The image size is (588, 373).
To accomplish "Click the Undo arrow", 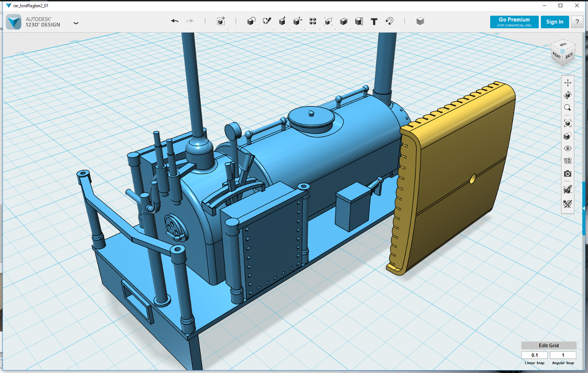I will [x=175, y=21].
